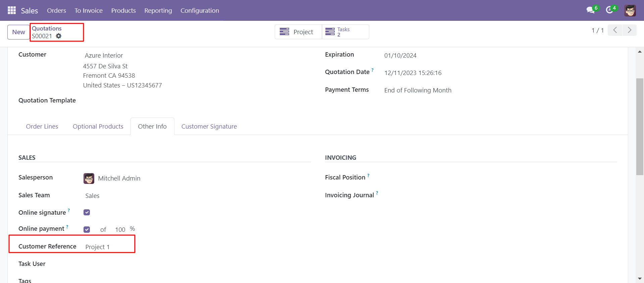The image size is (644, 283).
Task: Open the apps grid menu icon
Action: pyautogui.click(x=12, y=10)
